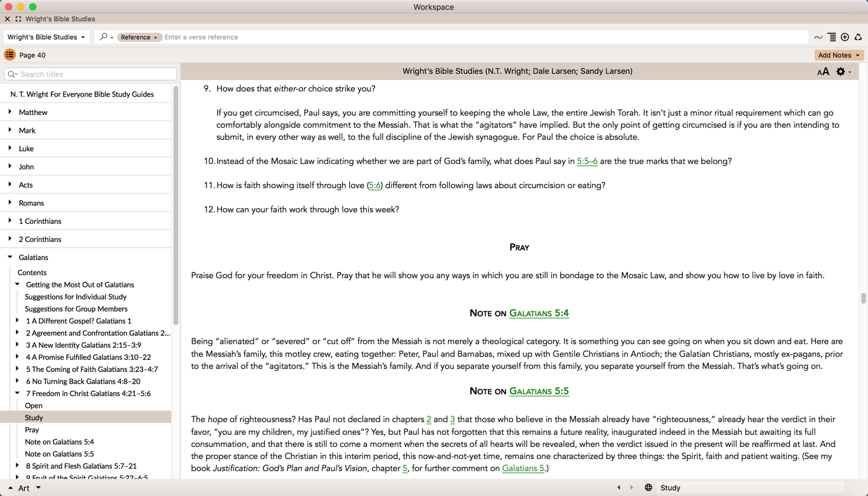Open the Reference search field dropdown
This screenshot has width=868, height=496.
coord(139,37)
